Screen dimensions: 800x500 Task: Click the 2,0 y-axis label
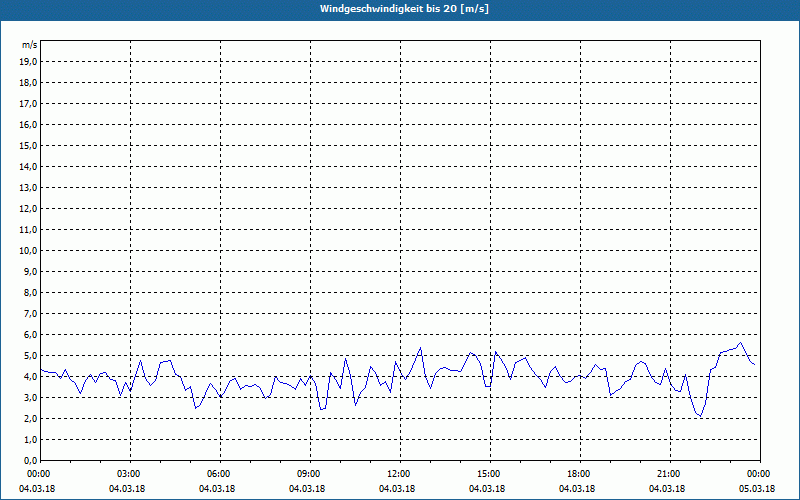[31, 418]
